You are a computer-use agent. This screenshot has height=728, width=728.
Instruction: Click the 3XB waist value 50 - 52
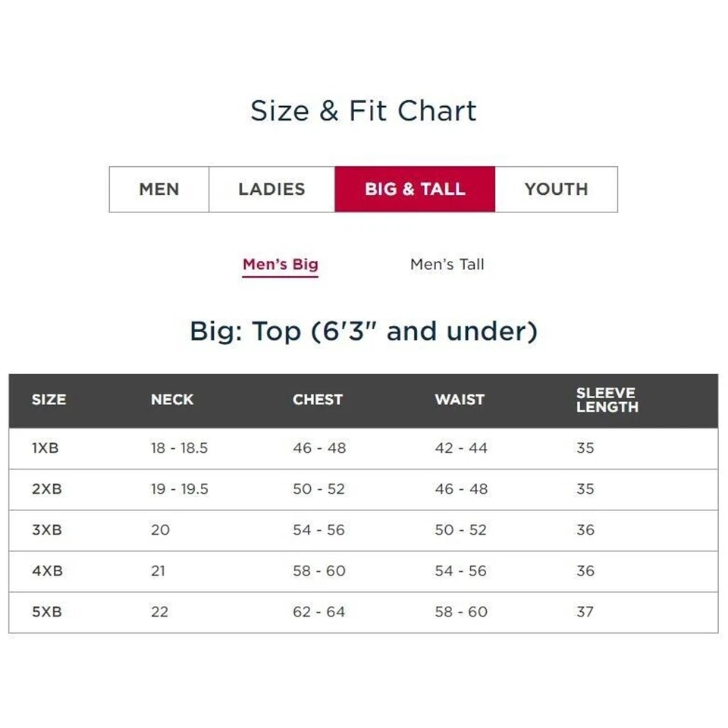click(x=461, y=530)
